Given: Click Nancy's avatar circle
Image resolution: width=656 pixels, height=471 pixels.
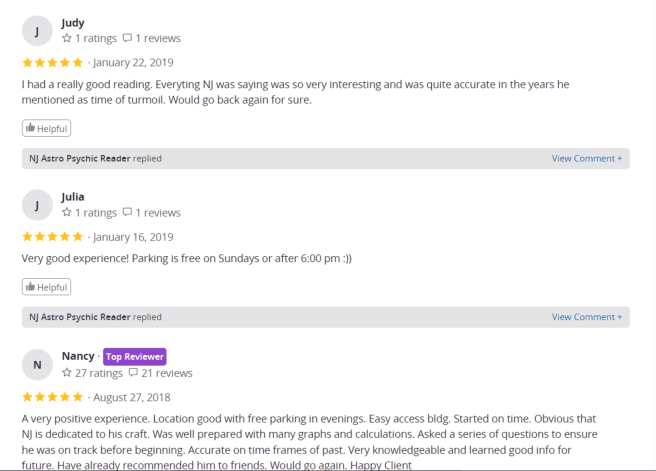Looking at the screenshot, I should [37, 365].
